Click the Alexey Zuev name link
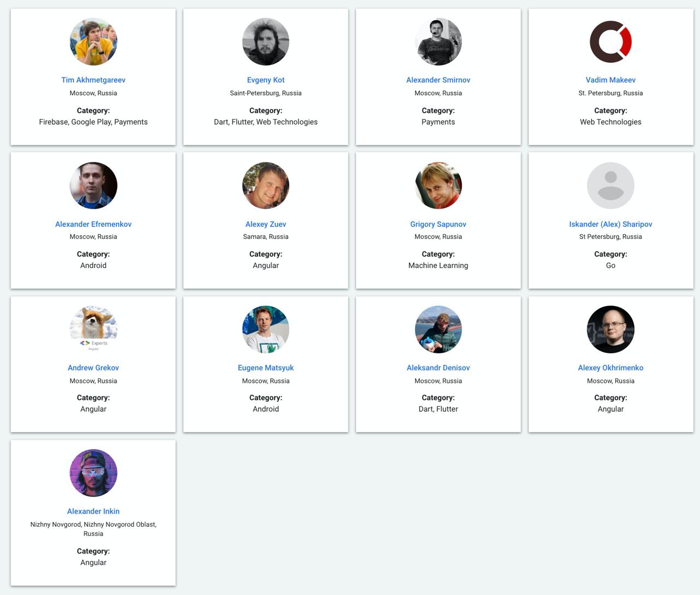This screenshot has height=595, width=700. click(x=266, y=224)
